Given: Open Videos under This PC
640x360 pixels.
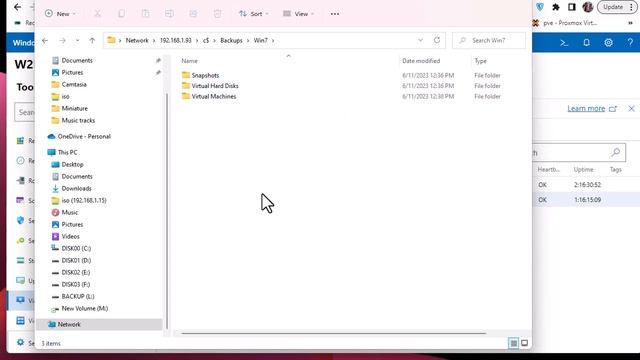Looking at the screenshot, I should pos(70,236).
